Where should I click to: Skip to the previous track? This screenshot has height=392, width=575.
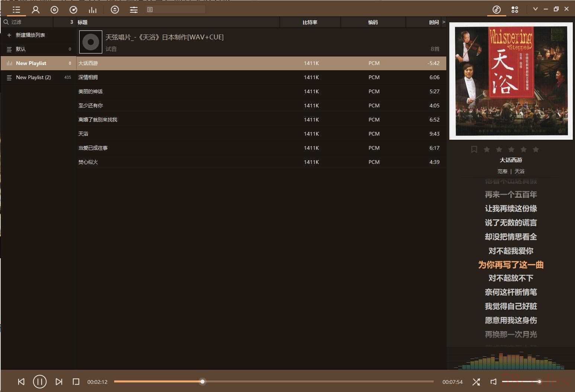point(21,382)
